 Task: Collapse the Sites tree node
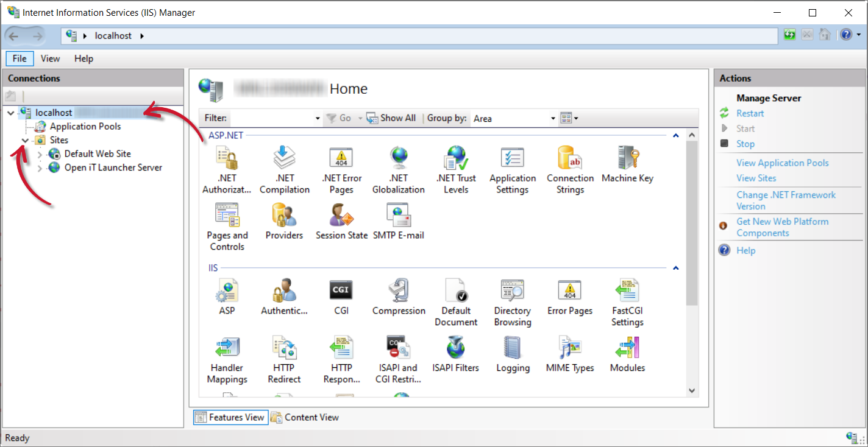click(25, 140)
